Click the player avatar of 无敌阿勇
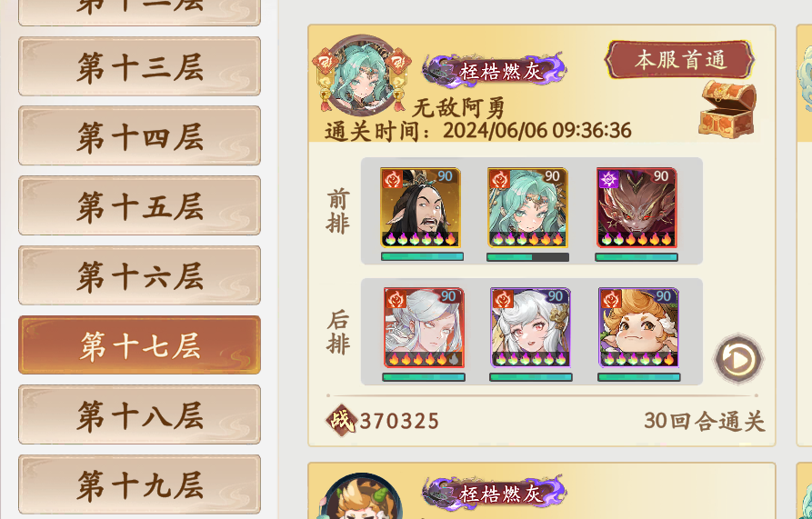Screen dimensions: 812x519 tap(362, 75)
